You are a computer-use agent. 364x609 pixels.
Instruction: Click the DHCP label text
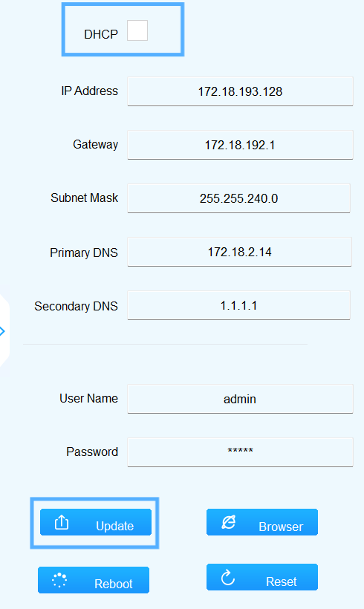(101, 34)
